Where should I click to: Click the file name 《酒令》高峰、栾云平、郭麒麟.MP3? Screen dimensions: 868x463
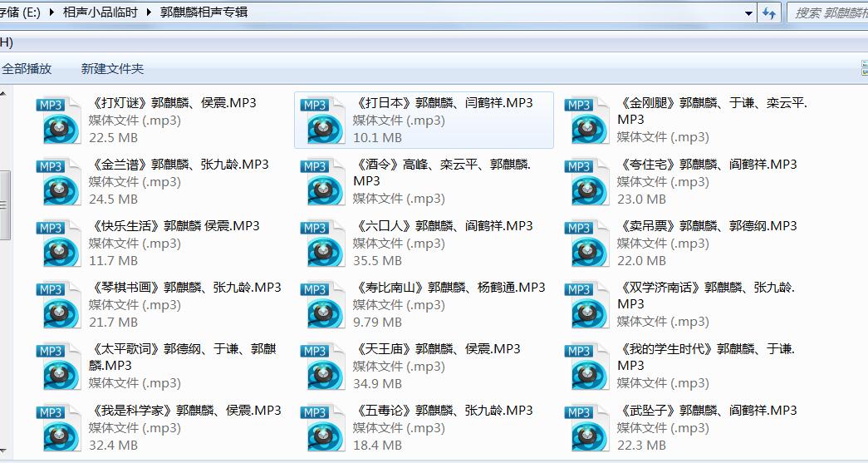pos(442,172)
